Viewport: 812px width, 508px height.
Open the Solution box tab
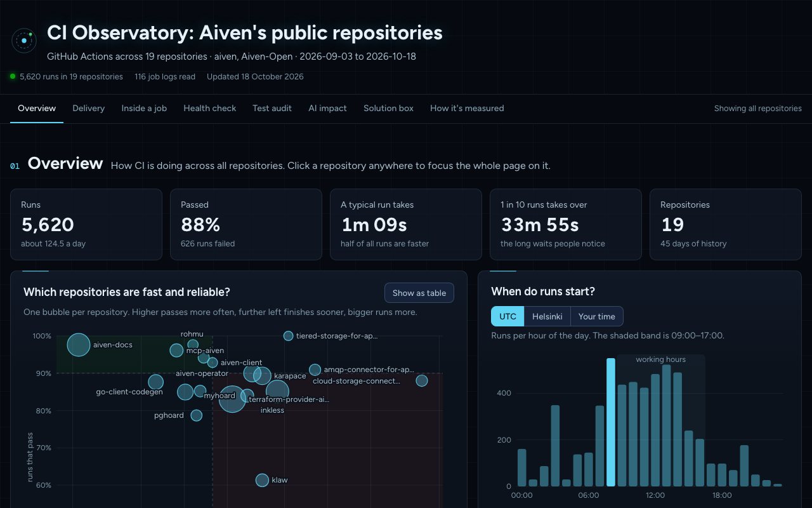[388, 109]
